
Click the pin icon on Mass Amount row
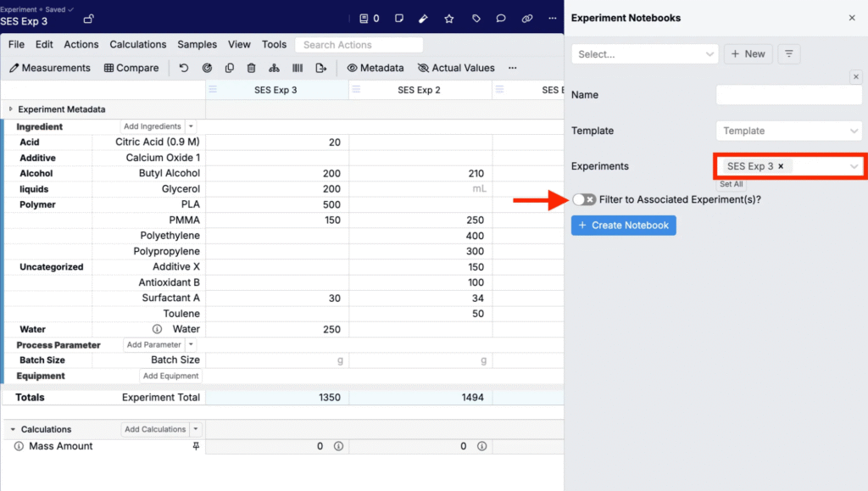[x=196, y=445]
